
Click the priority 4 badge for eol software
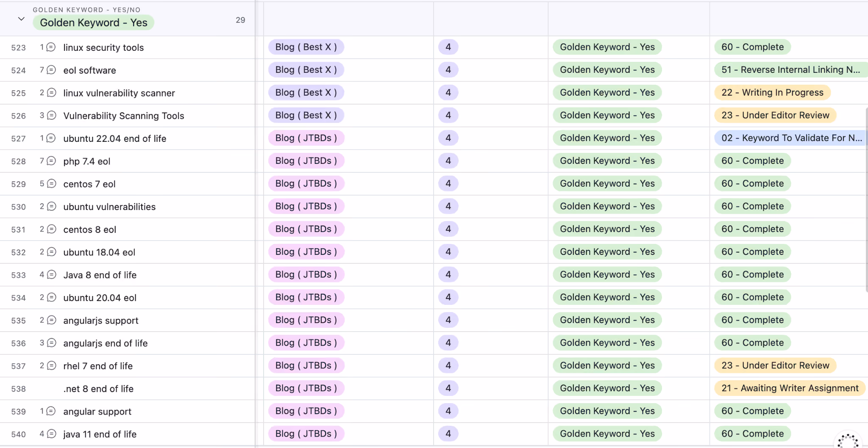(x=448, y=70)
